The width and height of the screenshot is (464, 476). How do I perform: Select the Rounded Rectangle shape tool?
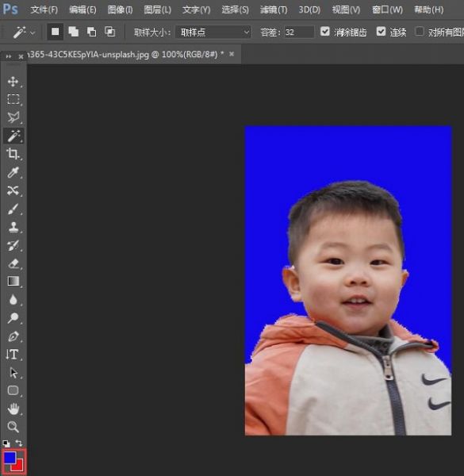(x=13, y=390)
